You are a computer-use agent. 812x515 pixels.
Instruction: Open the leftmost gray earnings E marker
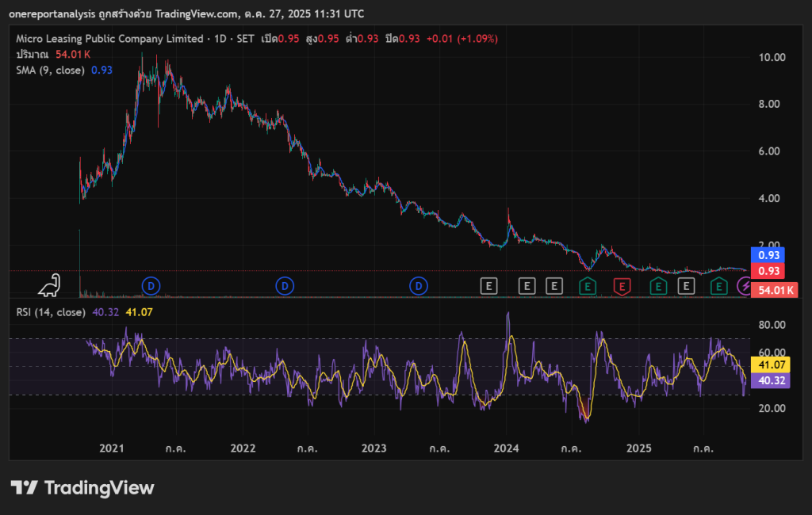pyautogui.click(x=489, y=285)
